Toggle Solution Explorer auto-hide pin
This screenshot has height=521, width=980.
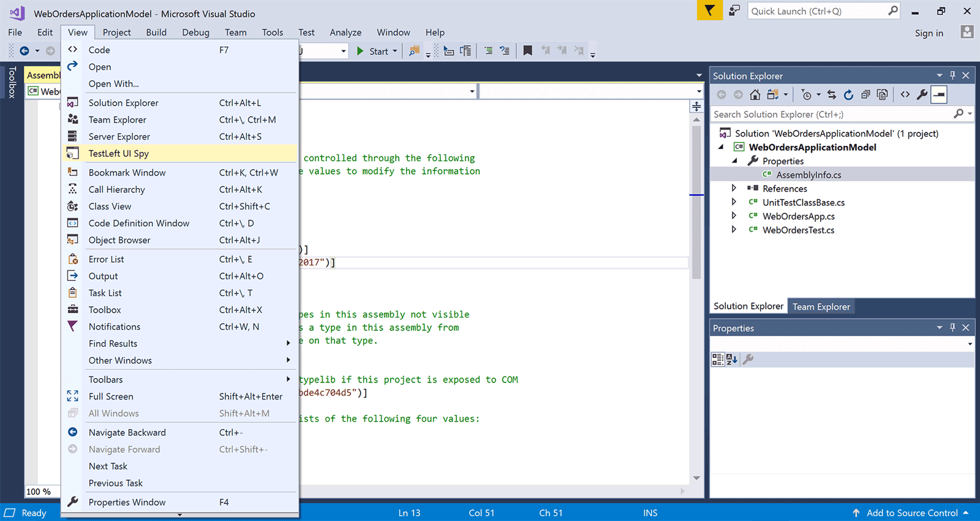(952, 75)
